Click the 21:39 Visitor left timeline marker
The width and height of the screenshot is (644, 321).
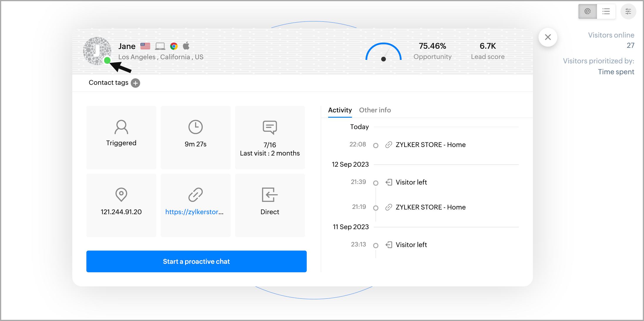(x=375, y=183)
